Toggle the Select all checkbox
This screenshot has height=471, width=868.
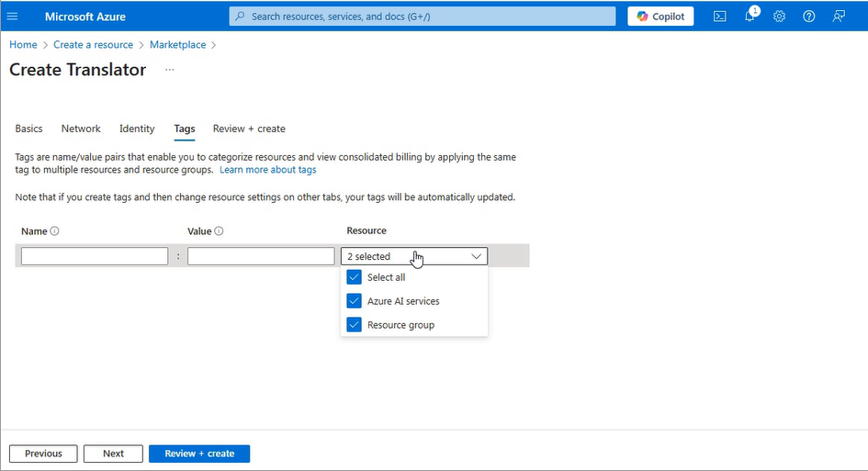click(354, 276)
